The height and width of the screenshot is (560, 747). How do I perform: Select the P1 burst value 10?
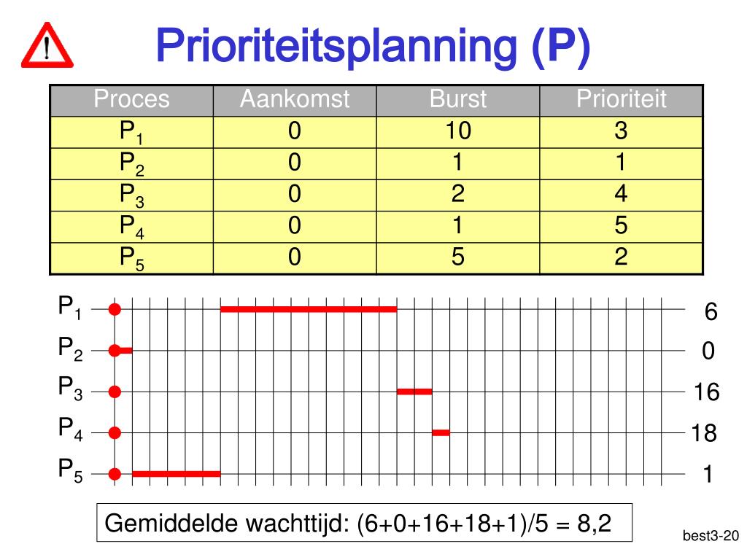pyautogui.click(x=458, y=131)
